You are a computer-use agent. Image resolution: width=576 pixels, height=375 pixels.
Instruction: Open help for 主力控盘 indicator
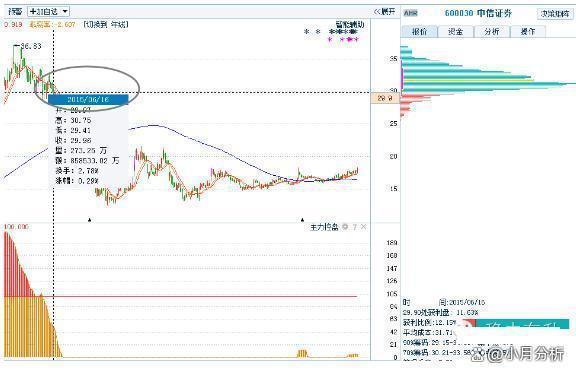pyautogui.click(x=354, y=227)
